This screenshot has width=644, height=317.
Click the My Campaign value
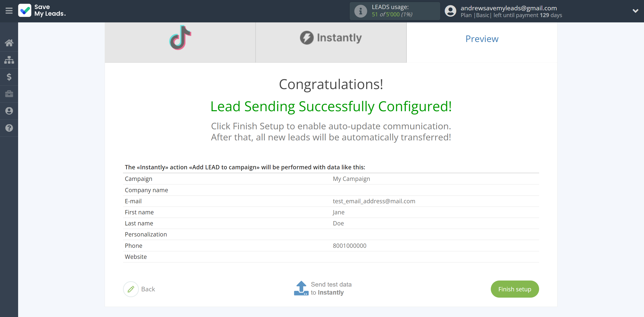(351, 179)
